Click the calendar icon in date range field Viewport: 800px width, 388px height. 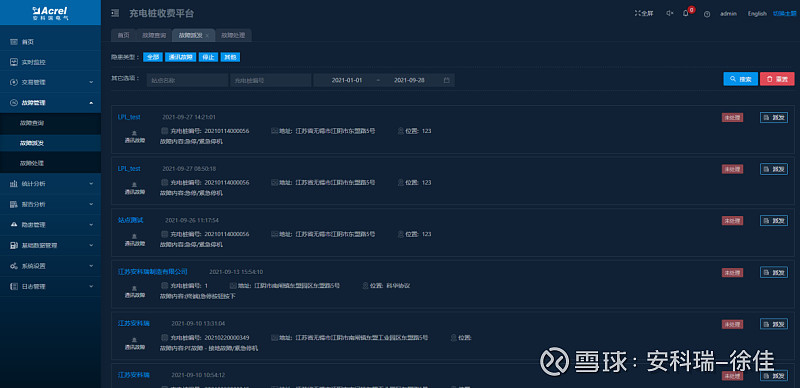tap(446, 80)
